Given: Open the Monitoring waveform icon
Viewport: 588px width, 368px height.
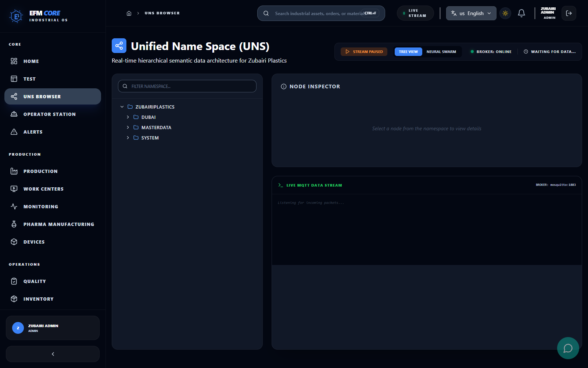Looking at the screenshot, I should point(14,206).
